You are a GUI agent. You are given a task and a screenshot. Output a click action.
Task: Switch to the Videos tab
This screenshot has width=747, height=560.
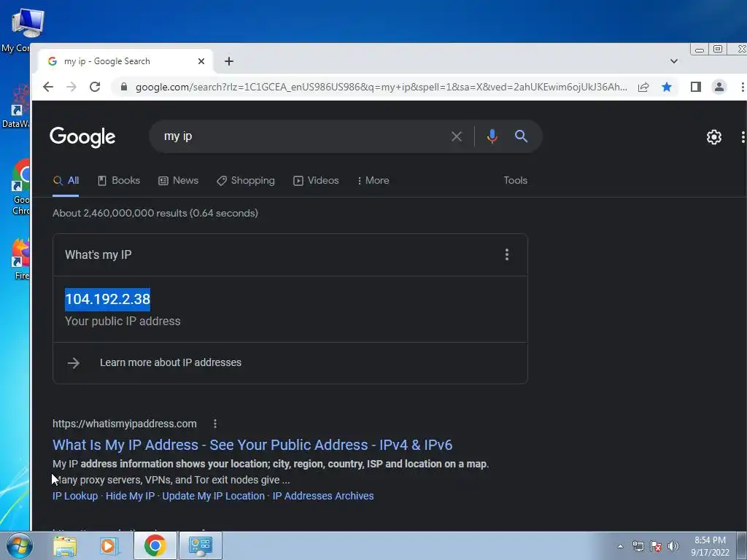point(316,181)
